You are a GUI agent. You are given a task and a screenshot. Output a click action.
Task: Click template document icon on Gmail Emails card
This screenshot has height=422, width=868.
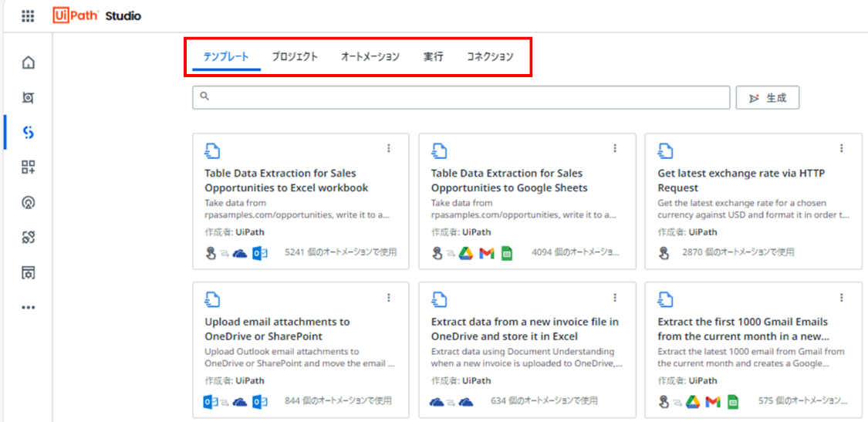click(665, 299)
